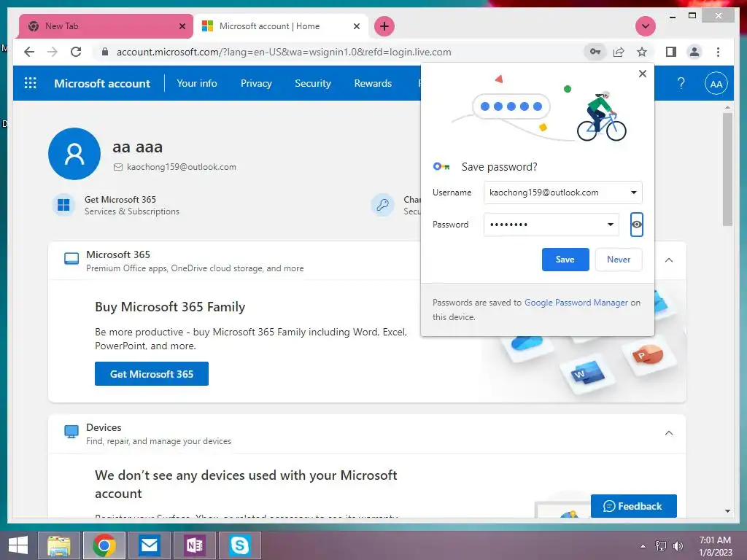Open Mail app from taskbar
Image resolution: width=747 pixels, height=560 pixels.
click(149, 545)
